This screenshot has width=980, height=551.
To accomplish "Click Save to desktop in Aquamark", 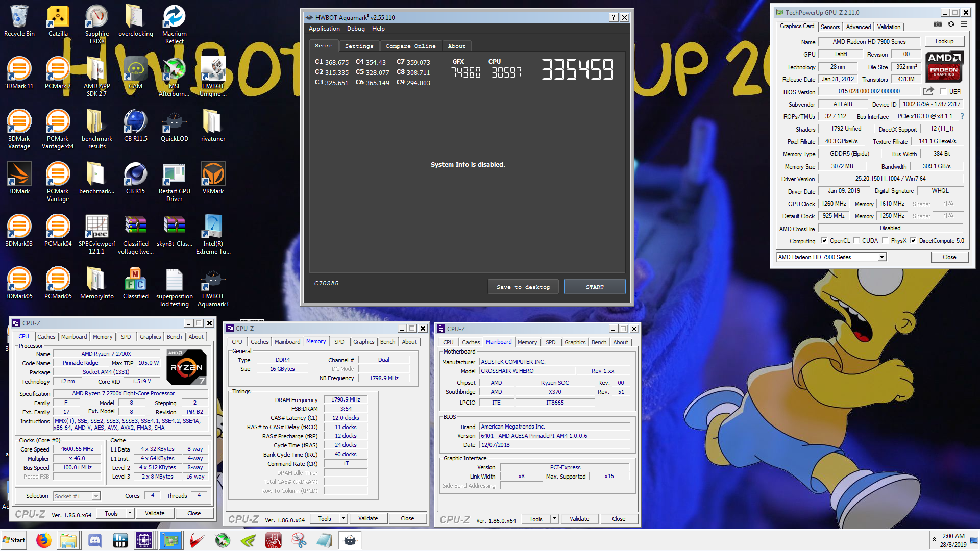I will (x=523, y=287).
